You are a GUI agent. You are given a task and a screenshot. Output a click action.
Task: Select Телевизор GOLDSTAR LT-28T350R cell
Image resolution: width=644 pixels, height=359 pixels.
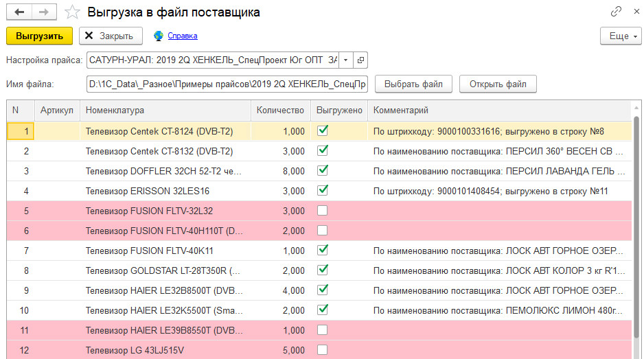165,270
